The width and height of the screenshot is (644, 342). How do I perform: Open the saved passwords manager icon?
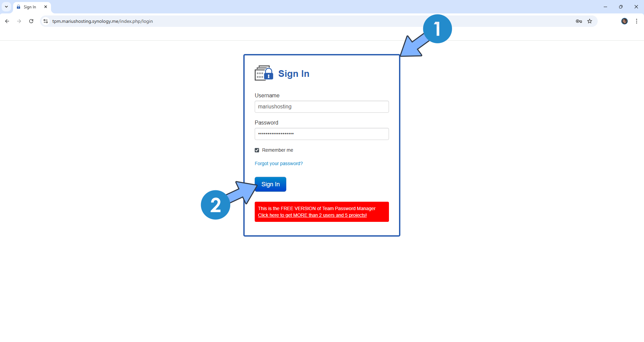(x=579, y=21)
